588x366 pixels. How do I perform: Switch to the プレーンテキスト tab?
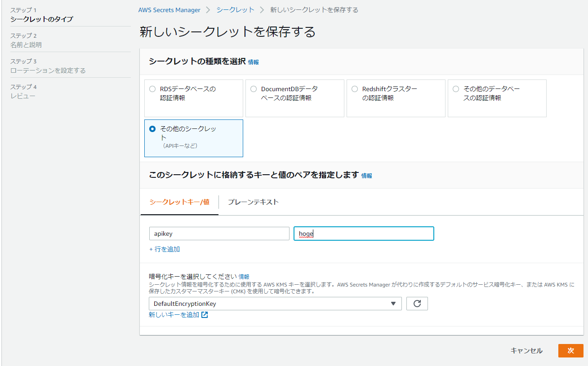253,202
